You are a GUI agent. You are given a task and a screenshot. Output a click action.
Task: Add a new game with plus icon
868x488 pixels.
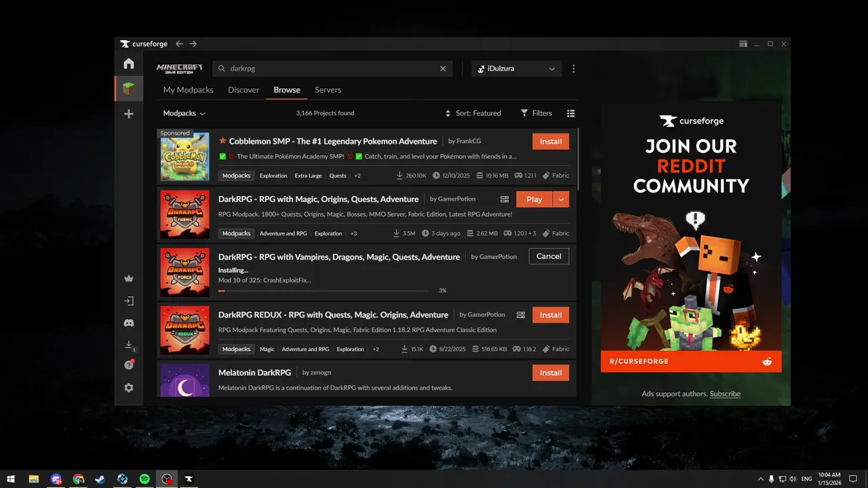pyautogui.click(x=129, y=114)
